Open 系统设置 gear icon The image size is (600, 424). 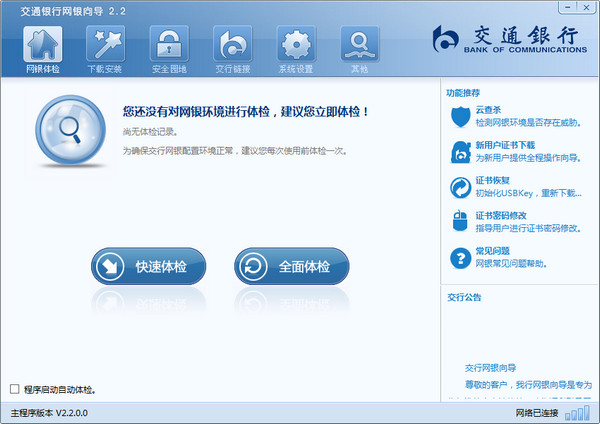click(296, 44)
